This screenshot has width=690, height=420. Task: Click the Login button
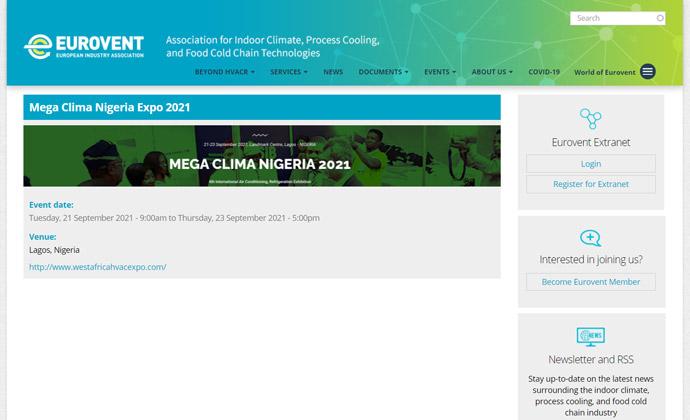pyautogui.click(x=591, y=164)
